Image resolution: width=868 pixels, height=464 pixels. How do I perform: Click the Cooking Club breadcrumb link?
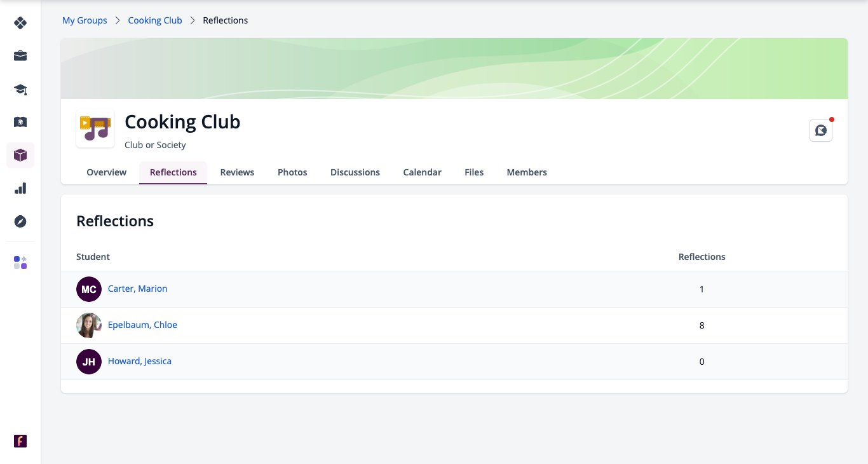pos(155,20)
